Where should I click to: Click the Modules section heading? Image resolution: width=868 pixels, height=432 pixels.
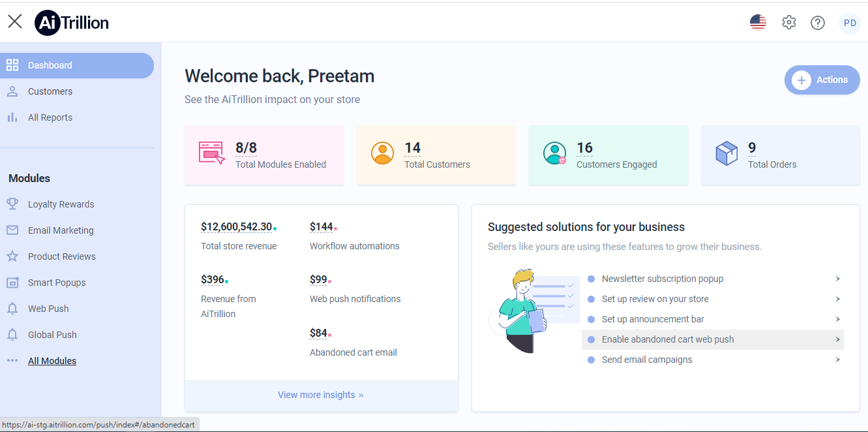(29, 178)
